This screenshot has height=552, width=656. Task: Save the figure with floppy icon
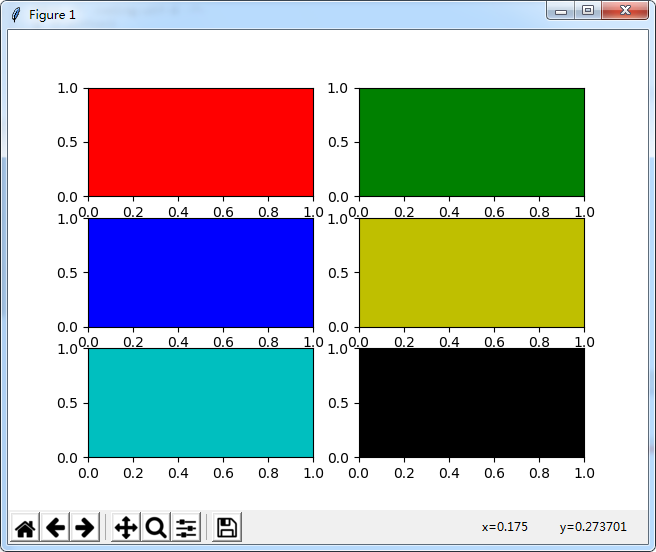[x=227, y=528]
